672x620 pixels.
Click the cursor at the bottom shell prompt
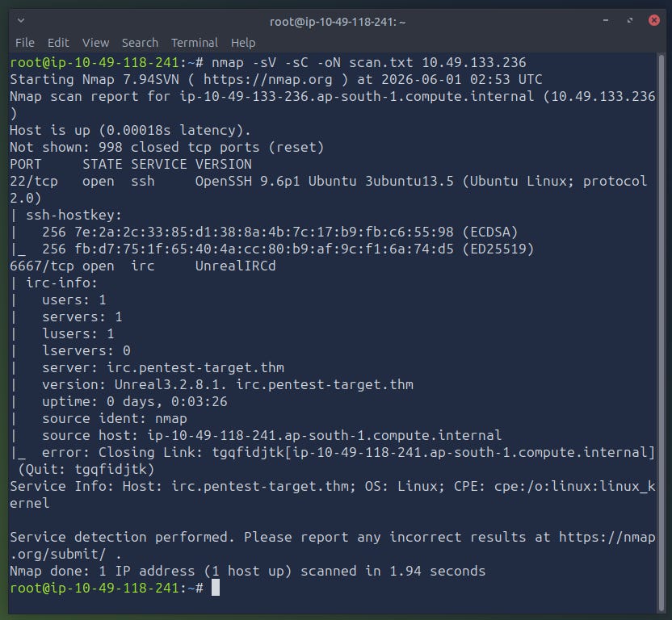(x=216, y=588)
